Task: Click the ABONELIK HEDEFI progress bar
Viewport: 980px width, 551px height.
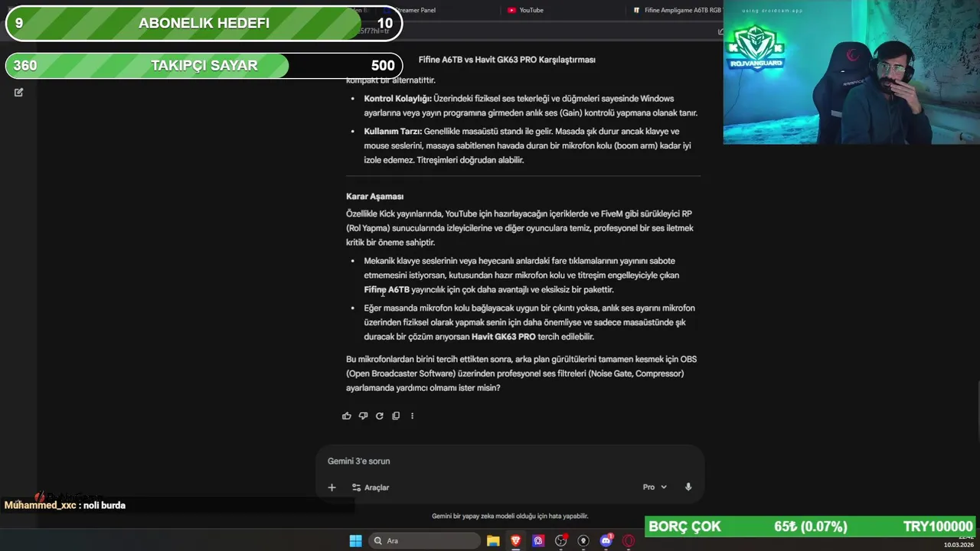Action: tap(204, 23)
